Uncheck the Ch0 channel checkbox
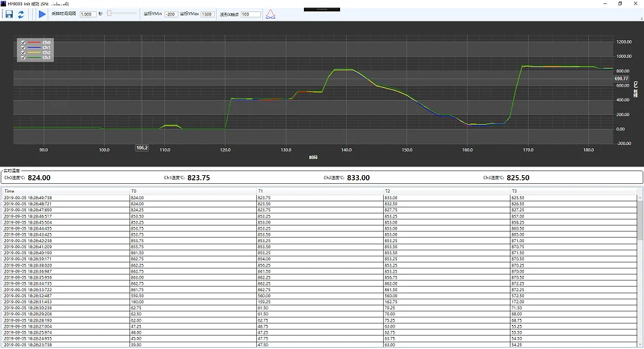644x349 pixels. point(23,42)
